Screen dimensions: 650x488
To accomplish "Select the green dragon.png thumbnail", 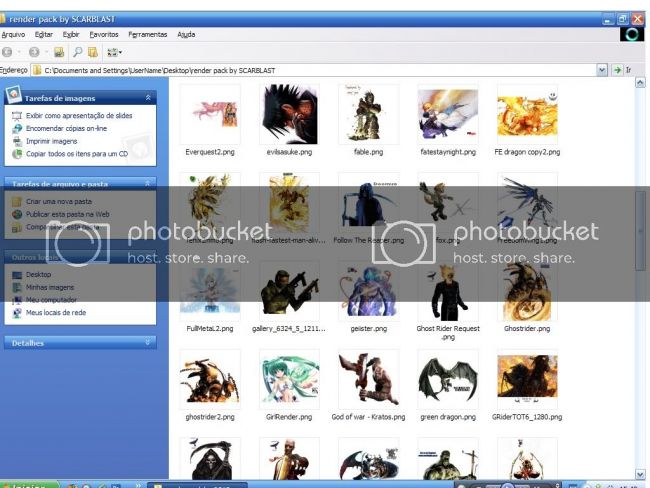I will click(x=448, y=379).
